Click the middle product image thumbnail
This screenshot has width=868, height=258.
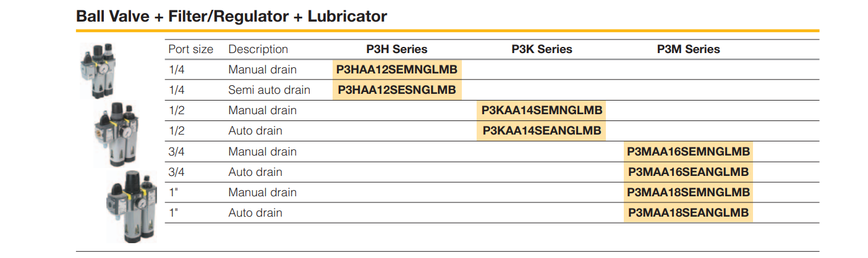point(116,133)
